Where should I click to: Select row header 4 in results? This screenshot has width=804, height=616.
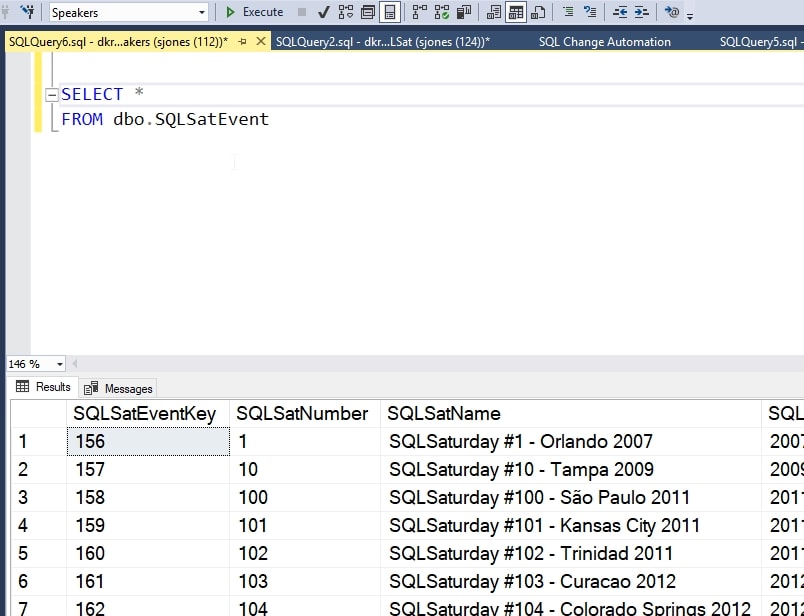(38, 525)
